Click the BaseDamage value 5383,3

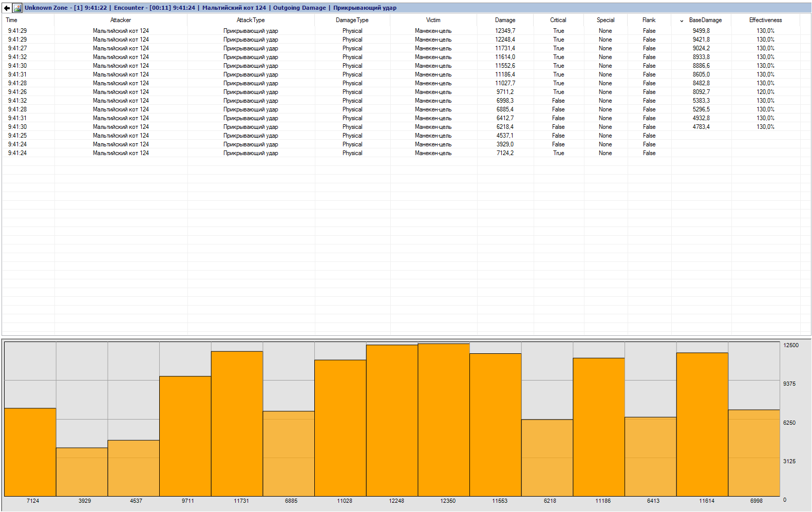(701, 101)
